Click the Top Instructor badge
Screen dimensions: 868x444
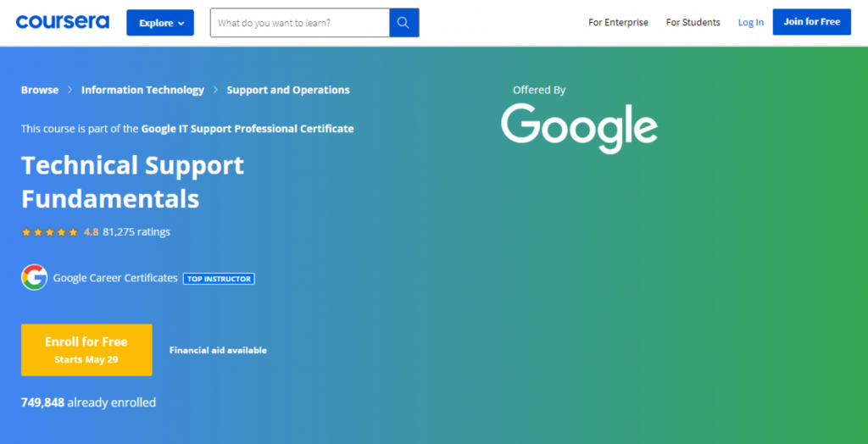[x=219, y=279]
